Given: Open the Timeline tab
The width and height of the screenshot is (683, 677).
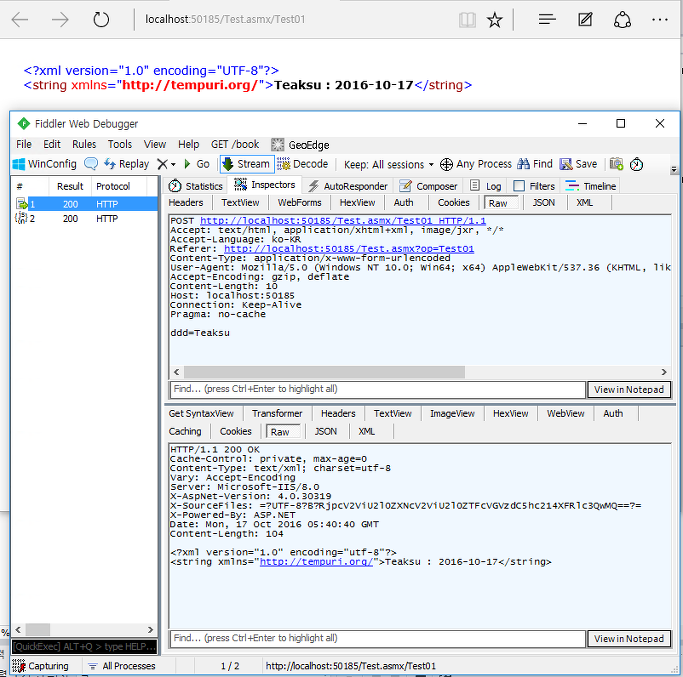Looking at the screenshot, I should [x=591, y=186].
